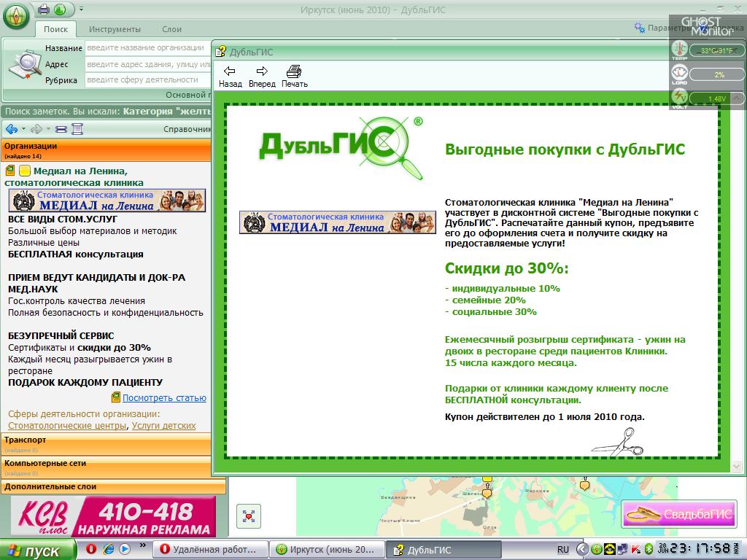Image resolution: width=747 pixels, height=560 pixels.
Task: Launch media player from quick launch bar
Action: (125, 549)
